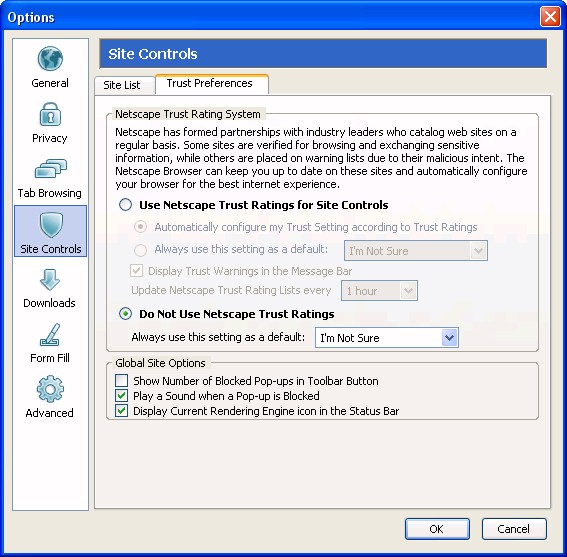The height and width of the screenshot is (557, 567).
Task: Confirm changes with the OK button
Action: pyautogui.click(x=437, y=529)
